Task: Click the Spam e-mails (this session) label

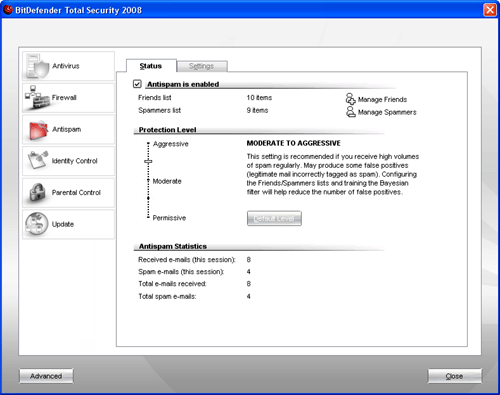Action: [181, 272]
